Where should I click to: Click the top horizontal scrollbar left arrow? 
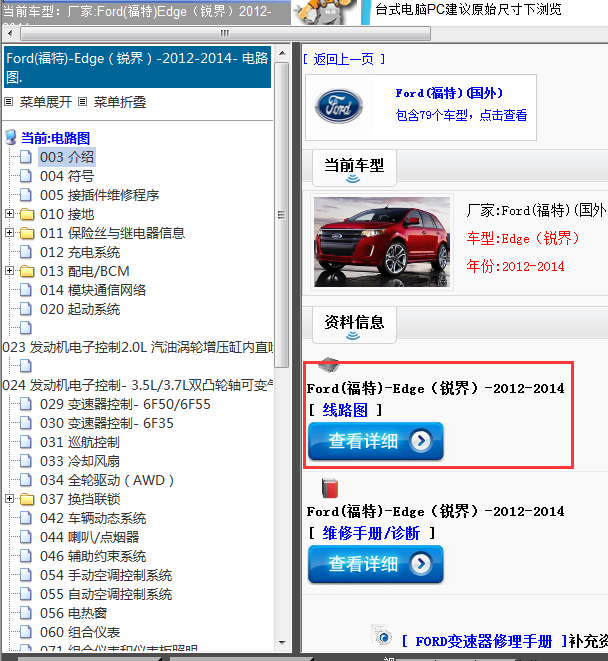point(10,33)
